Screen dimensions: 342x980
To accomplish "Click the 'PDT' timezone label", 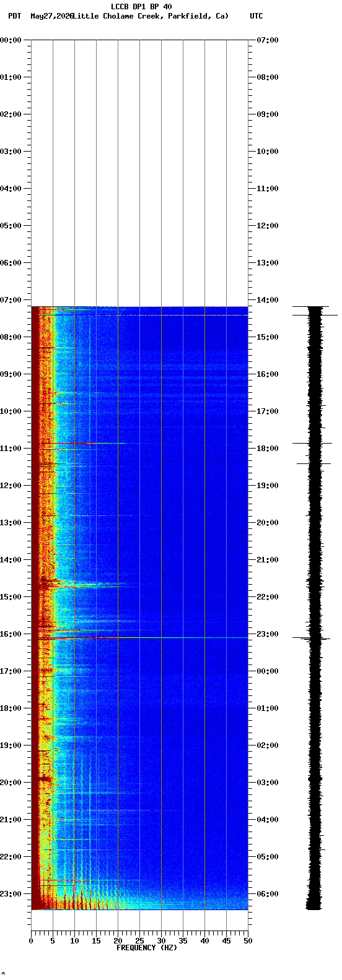I will tap(14, 16).
